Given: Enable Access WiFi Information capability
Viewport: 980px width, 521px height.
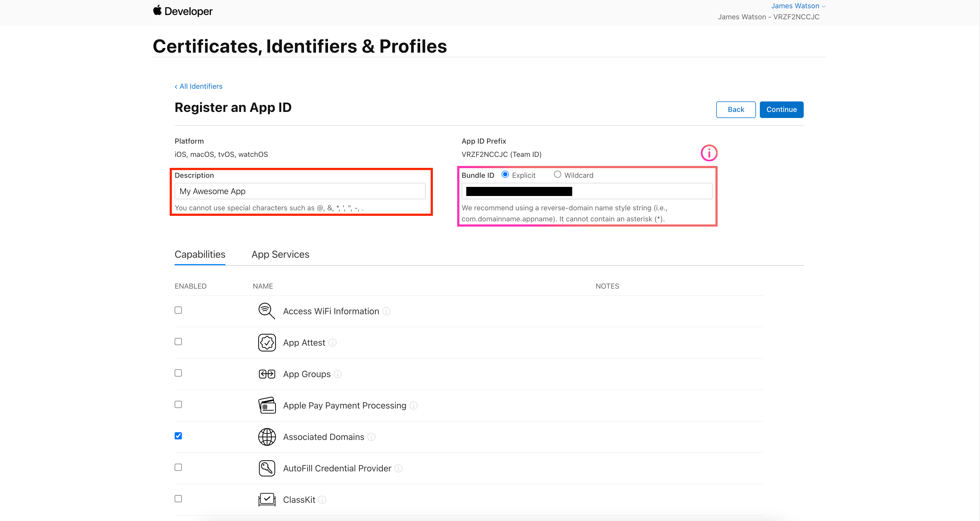Looking at the screenshot, I should (178, 310).
